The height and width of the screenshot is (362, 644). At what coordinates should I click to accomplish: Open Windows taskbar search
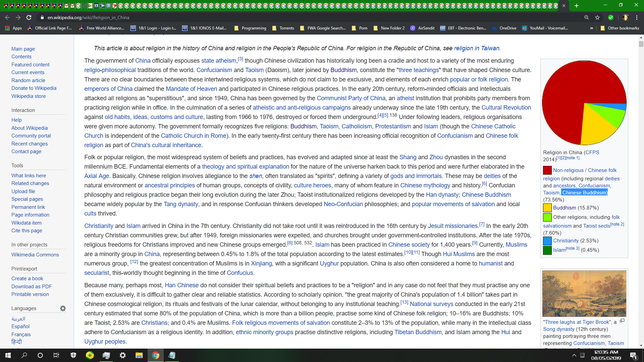point(24,355)
